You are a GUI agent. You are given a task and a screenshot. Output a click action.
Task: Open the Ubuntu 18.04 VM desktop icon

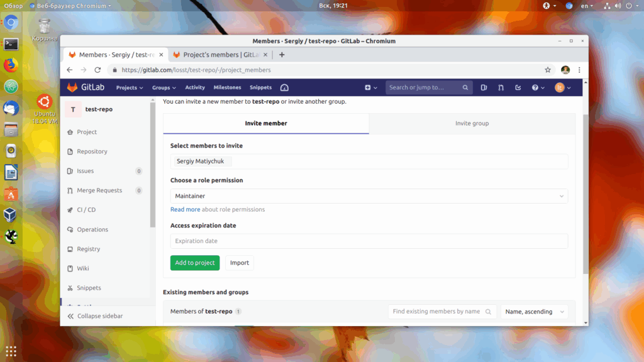tap(45, 109)
